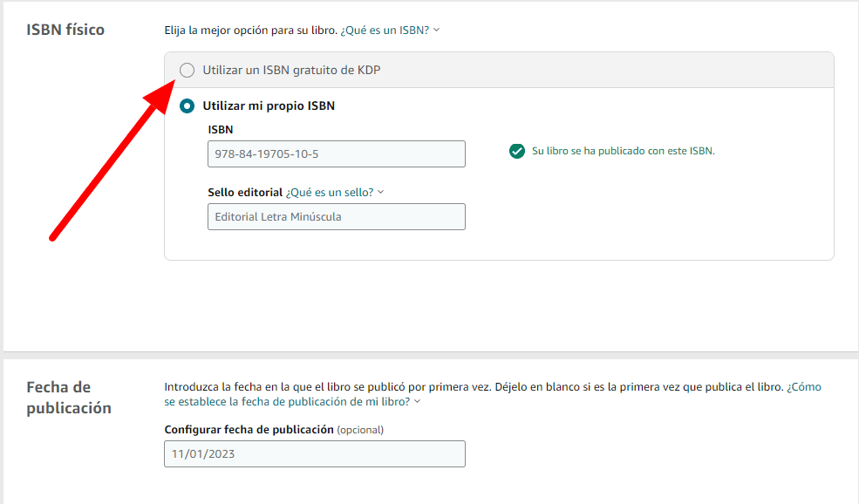Expand the chevron beside '¿Qué es un sello?'
The width and height of the screenshot is (859, 504).
pyautogui.click(x=381, y=192)
